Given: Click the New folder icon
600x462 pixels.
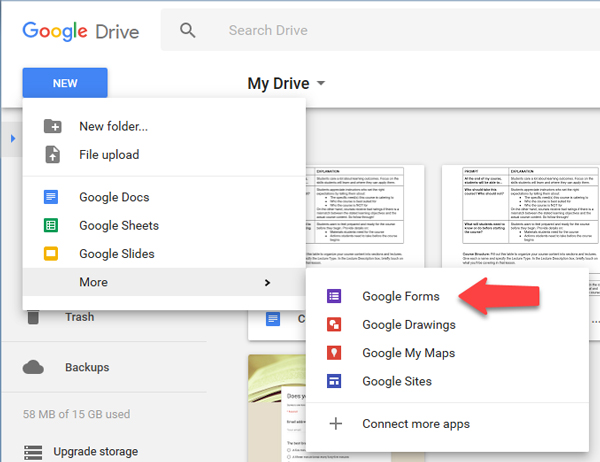Looking at the screenshot, I should coord(52,126).
